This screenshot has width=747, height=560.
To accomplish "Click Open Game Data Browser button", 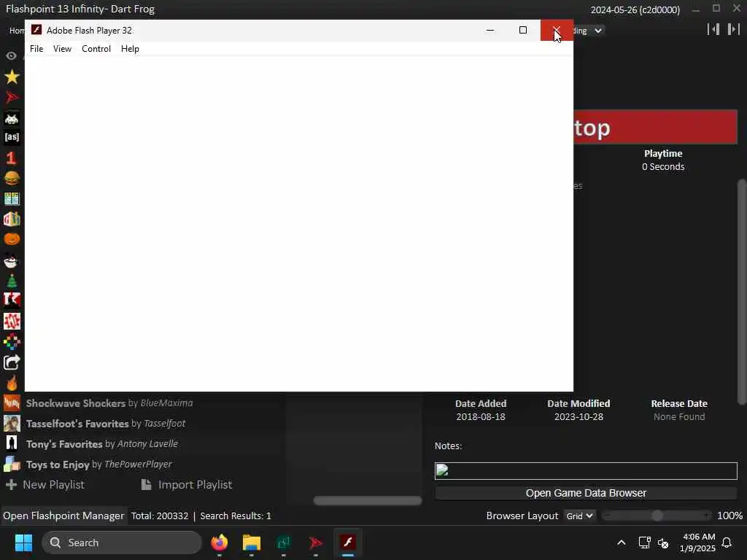I will tap(586, 493).
